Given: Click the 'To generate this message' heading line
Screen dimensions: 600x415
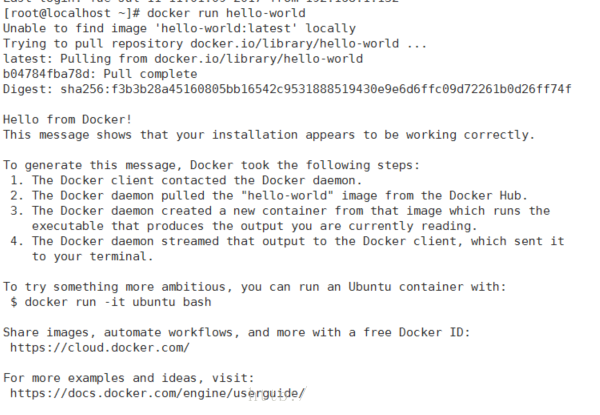Looking at the screenshot, I should tap(212, 165).
